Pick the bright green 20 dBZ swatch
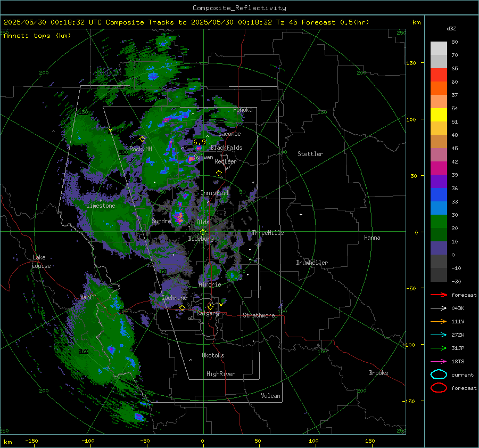This screenshot has width=479, height=448. click(x=439, y=221)
